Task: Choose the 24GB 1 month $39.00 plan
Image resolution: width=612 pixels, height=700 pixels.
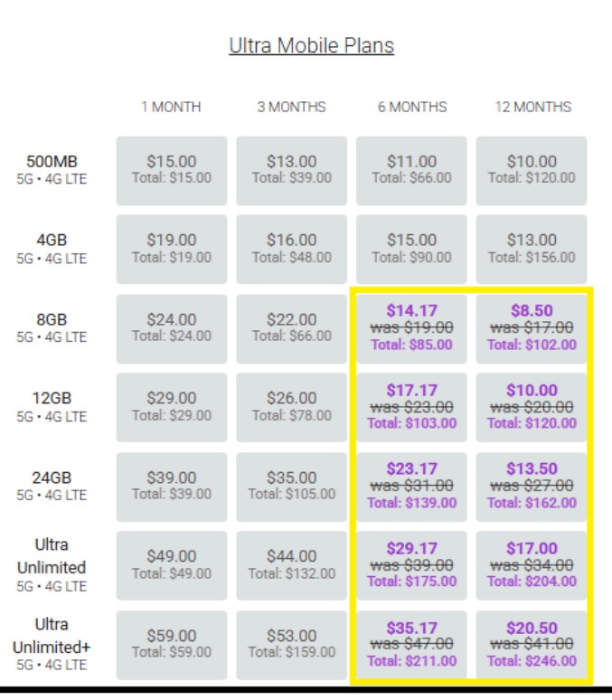Action: [172, 486]
